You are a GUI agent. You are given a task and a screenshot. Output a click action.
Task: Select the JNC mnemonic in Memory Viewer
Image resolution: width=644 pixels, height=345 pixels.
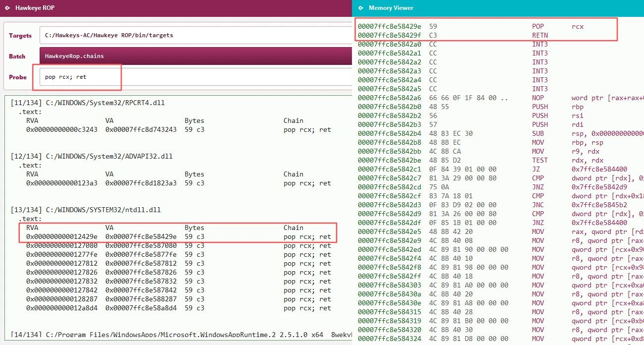click(x=538, y=205)
